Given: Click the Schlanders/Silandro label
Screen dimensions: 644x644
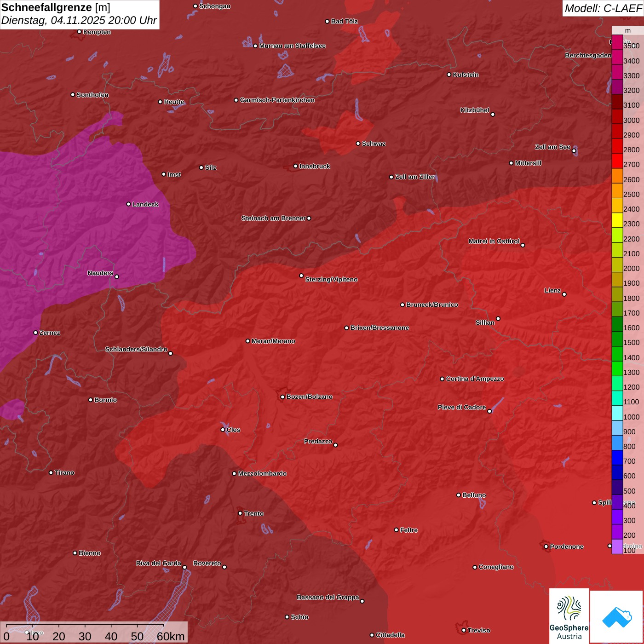Looking at the screenshot, I should pyautogui.click(x=137, y=349).
